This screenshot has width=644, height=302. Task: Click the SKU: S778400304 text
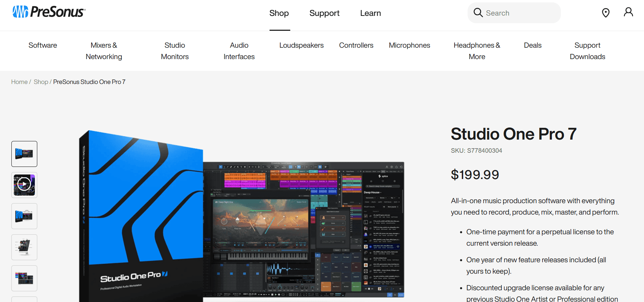coord(476,151)
